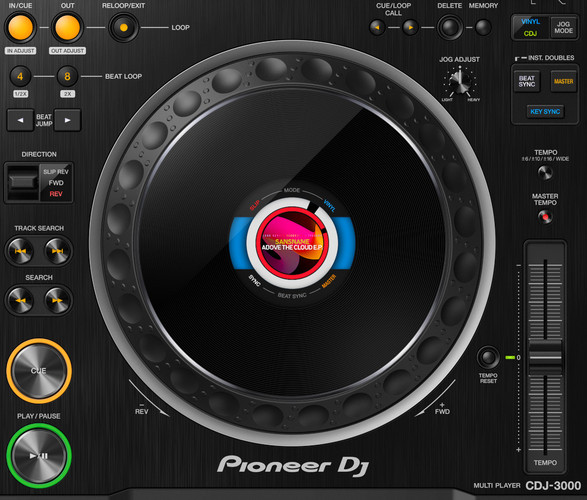Call previous cue with CUE/LOOP CALL left

tap(377, 27)
